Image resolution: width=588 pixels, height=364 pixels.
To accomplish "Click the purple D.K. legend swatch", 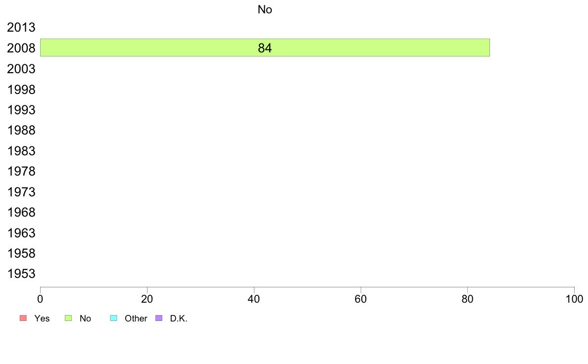I will [x=159, y=318].
